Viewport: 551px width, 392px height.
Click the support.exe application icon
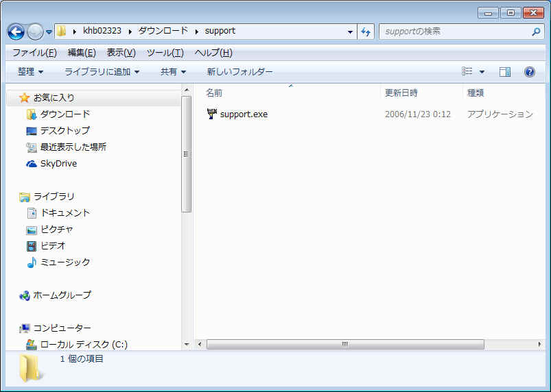tap(212, 114)
